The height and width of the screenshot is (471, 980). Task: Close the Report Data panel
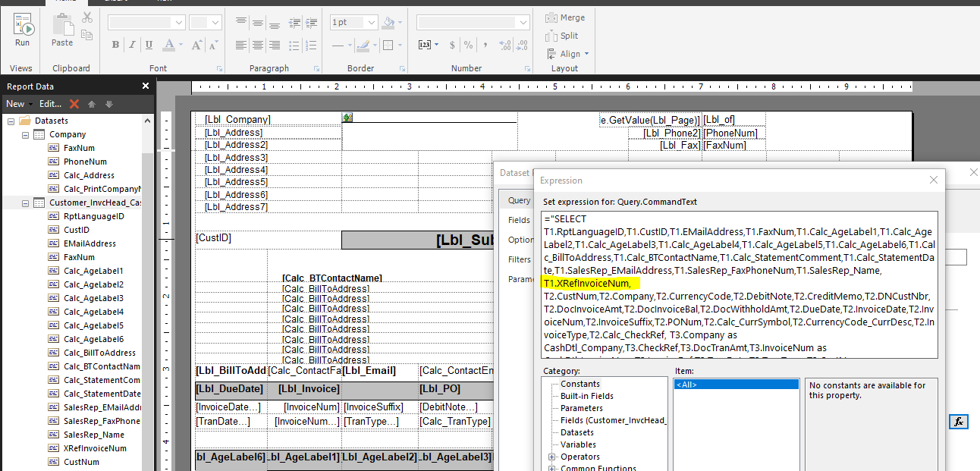click(146, 86)
